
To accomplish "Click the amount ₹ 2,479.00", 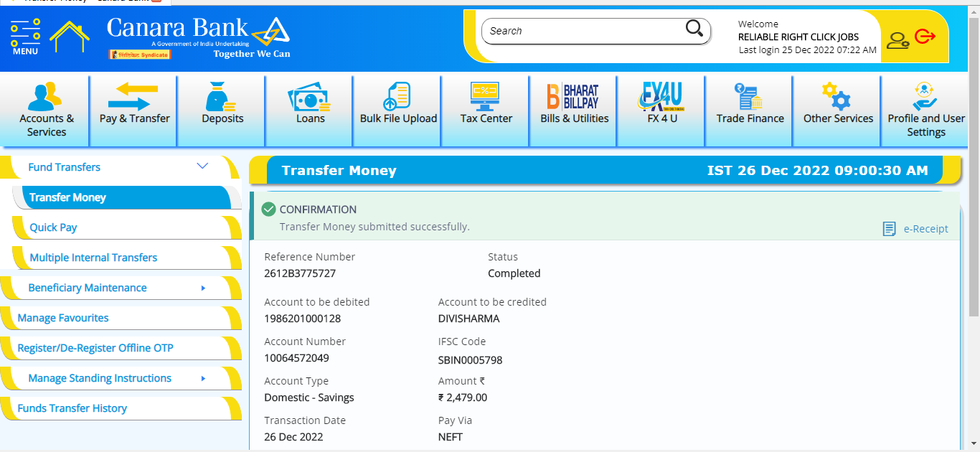I will 463,397.
